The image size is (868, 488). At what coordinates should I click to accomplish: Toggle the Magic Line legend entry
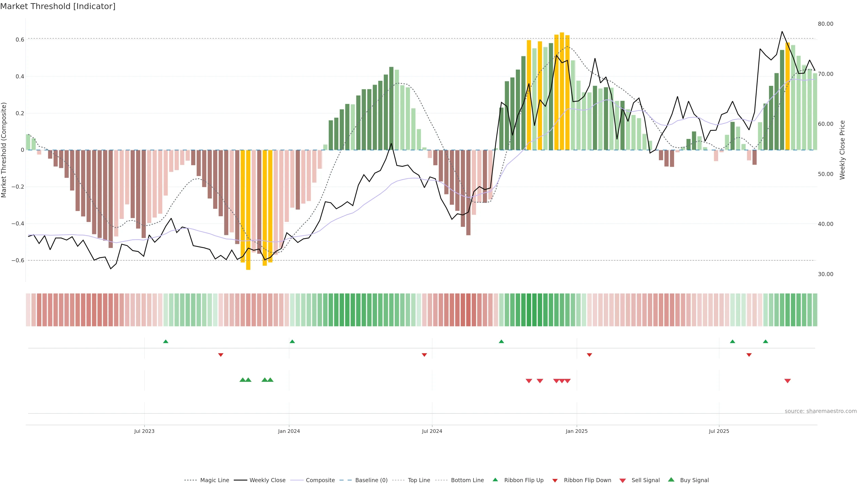214,480
